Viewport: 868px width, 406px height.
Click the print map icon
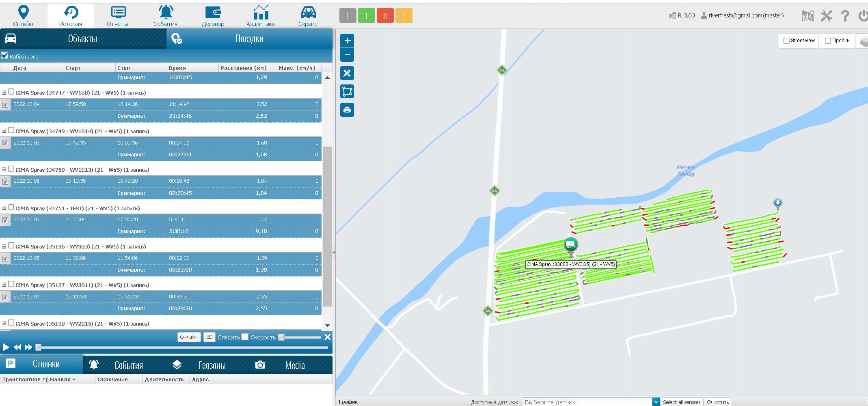coord(347,110)
